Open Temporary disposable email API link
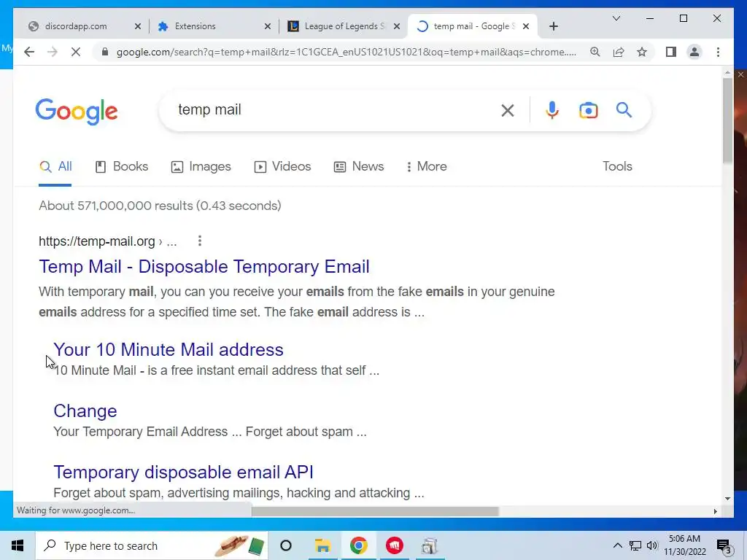Screen dimensions: 747x560 point(183,472)
